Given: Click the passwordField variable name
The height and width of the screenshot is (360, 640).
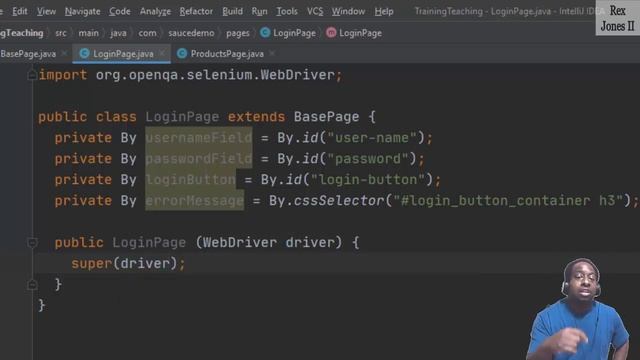Looking at the screenshot, I should (x=199, y=159).
